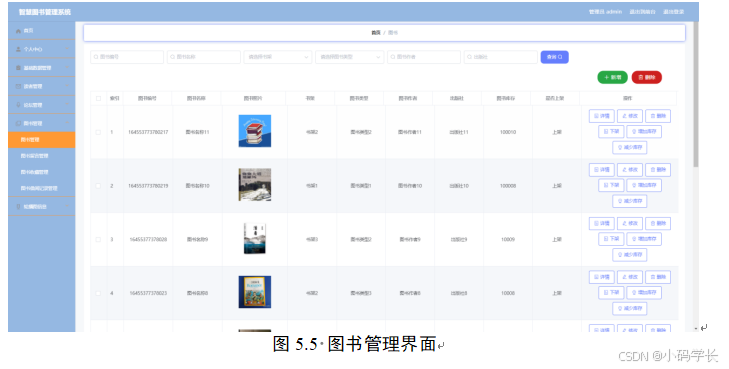Click the 智慧图书管理系统 title

point(45,13)
